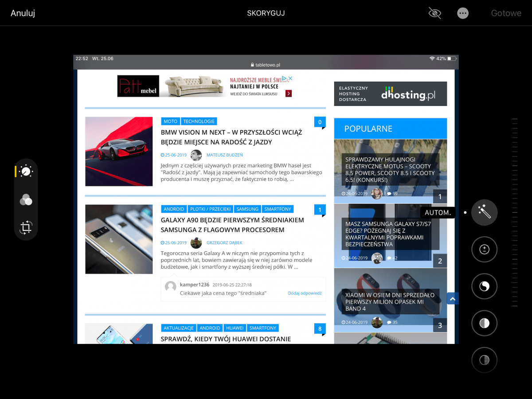This screenshot has width=532, height=399.
Task: Select the Crop and rotate tool
Action: (26, 227)
